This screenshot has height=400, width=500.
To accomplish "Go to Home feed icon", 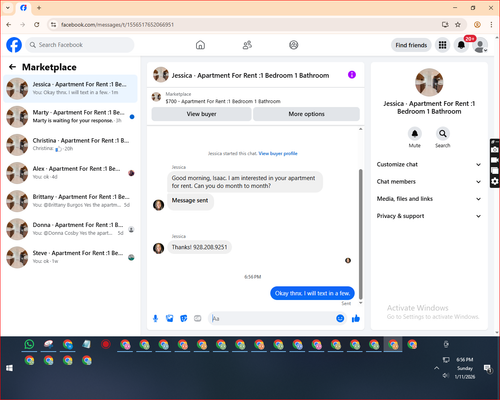I will point(200,45).
